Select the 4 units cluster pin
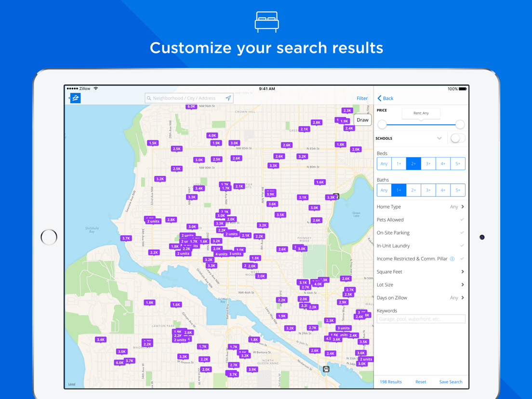 (x=221, y=254)
